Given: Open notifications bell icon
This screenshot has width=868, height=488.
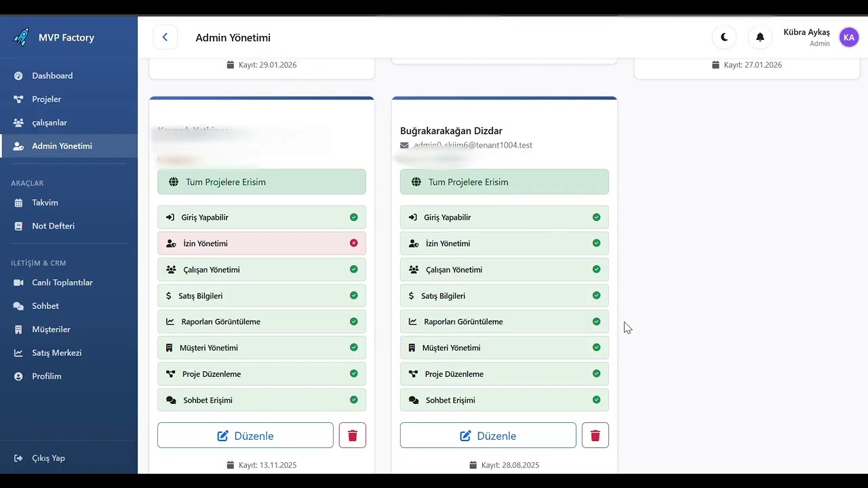Looking at the screenshot, I should (760, 37).
